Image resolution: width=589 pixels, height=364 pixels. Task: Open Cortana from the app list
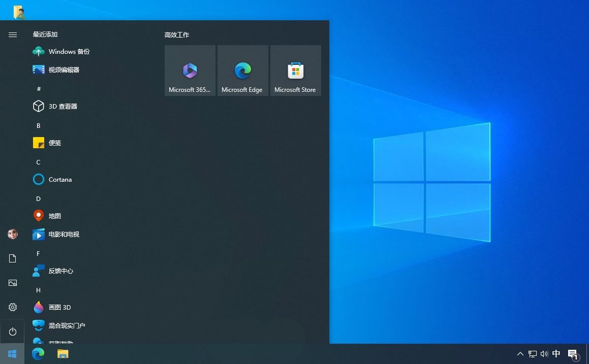[59, 179]
